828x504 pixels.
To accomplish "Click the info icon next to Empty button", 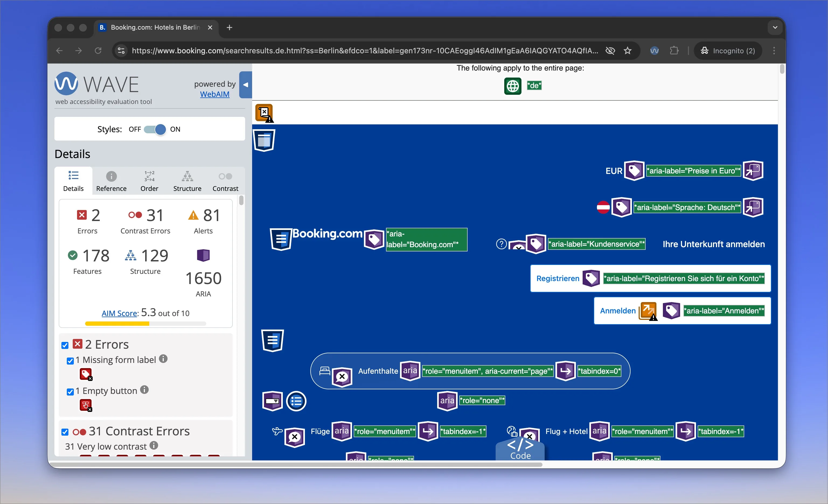I will [144, 390].
